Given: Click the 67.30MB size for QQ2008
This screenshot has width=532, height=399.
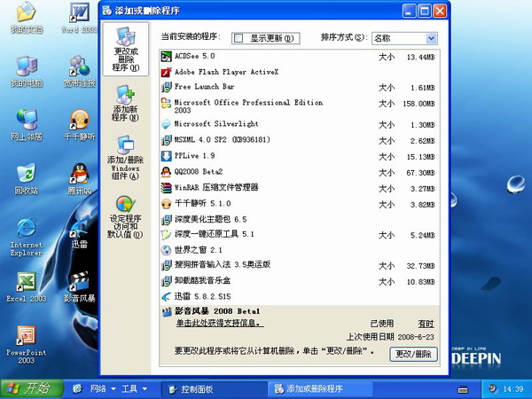Looking at the screenshot, I should coord(420,173).
